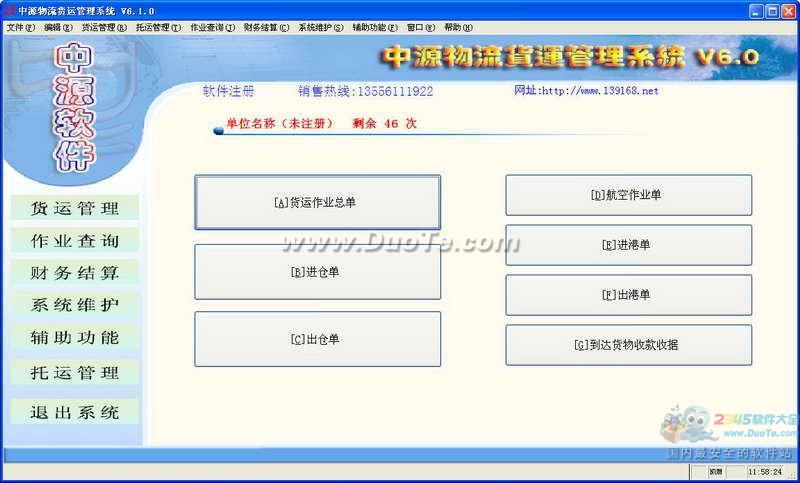Launch the [D]航空作业单 form
Image resolution: width=800 pixels, height=483 pixels.
tap(628, 196)
